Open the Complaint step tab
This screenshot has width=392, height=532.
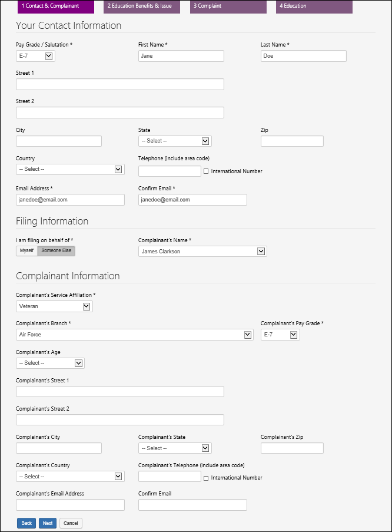[x=228, y=6]
